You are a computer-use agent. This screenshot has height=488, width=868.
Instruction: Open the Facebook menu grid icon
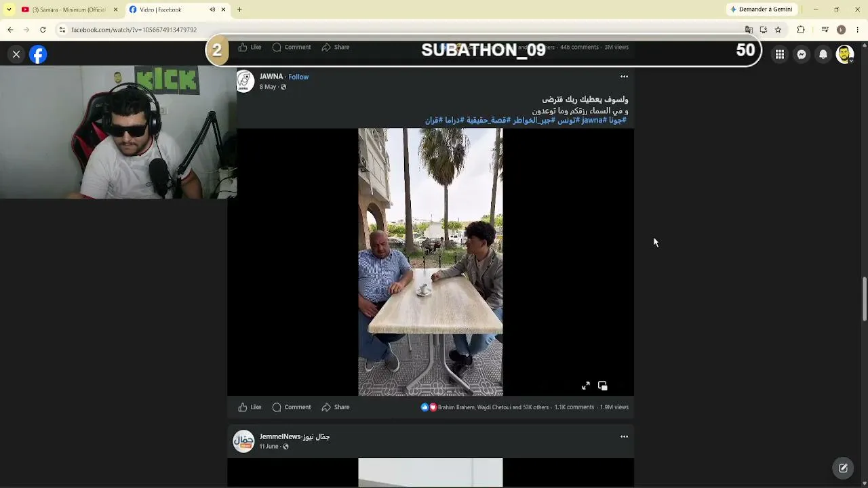[780, 54]
